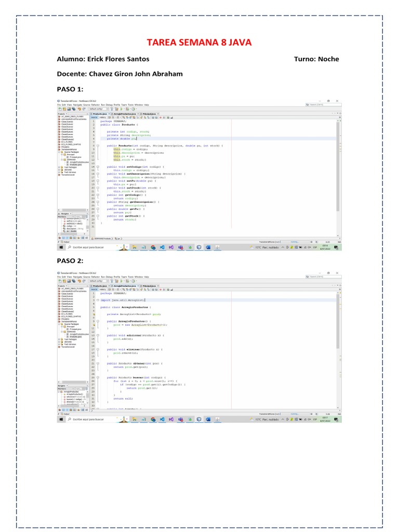The height and width of the screenshot is (532, 399).
Task: Click the Output button at the bottom of PASO 1 window
Action: point(64,242)
